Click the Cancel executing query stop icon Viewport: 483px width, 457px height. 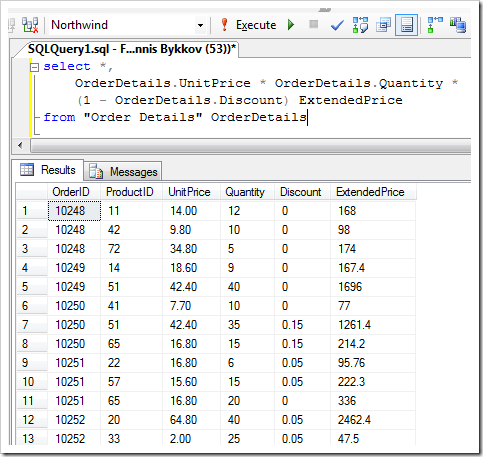pos(313,24)
